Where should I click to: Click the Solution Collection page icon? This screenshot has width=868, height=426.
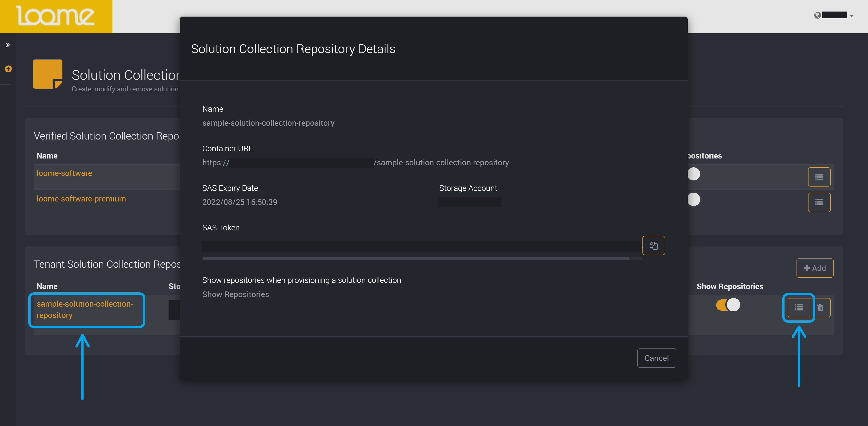point(48,74)
